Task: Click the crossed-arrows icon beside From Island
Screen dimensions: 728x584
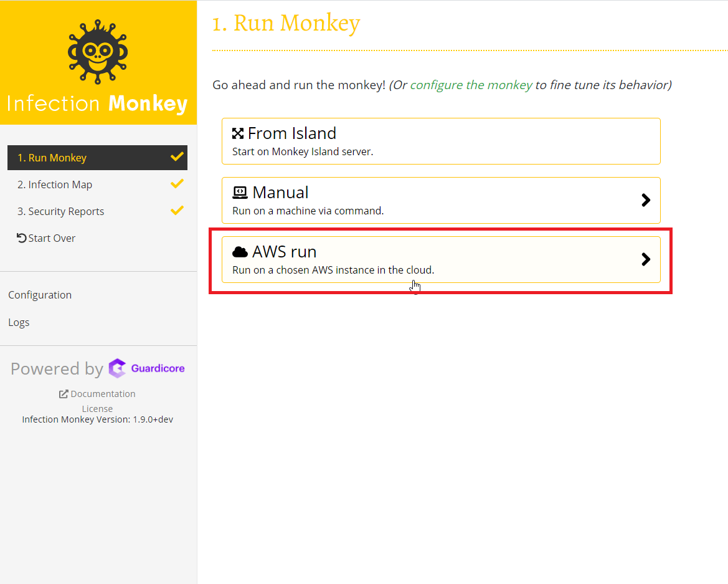Action: tap(238, 133)
